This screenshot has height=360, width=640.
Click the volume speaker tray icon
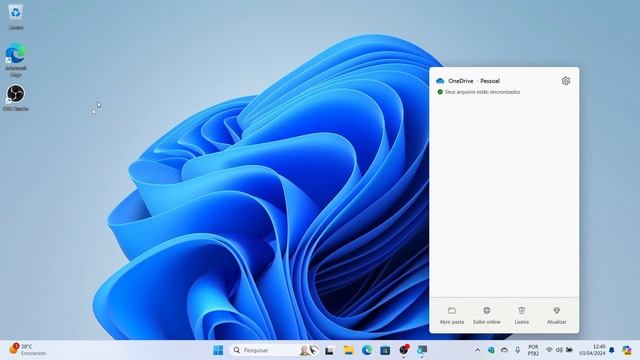point(559,350)
